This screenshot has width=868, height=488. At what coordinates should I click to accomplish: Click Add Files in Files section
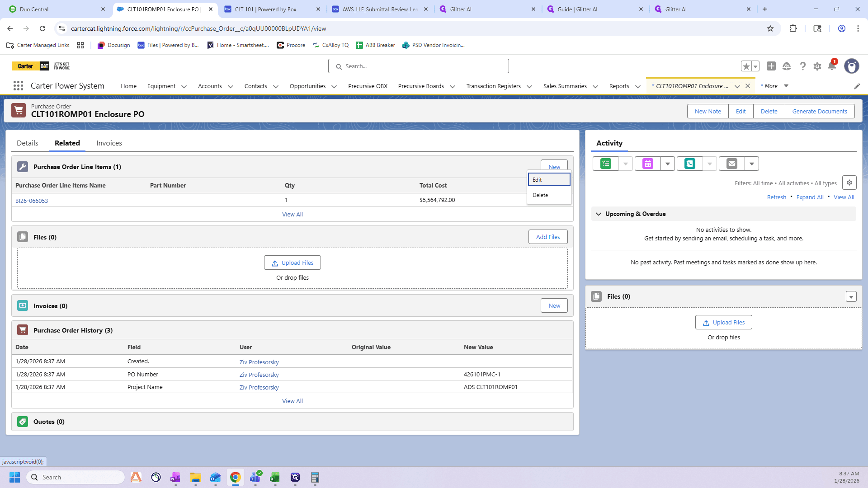pyautogui.click(x=548, y=237)
